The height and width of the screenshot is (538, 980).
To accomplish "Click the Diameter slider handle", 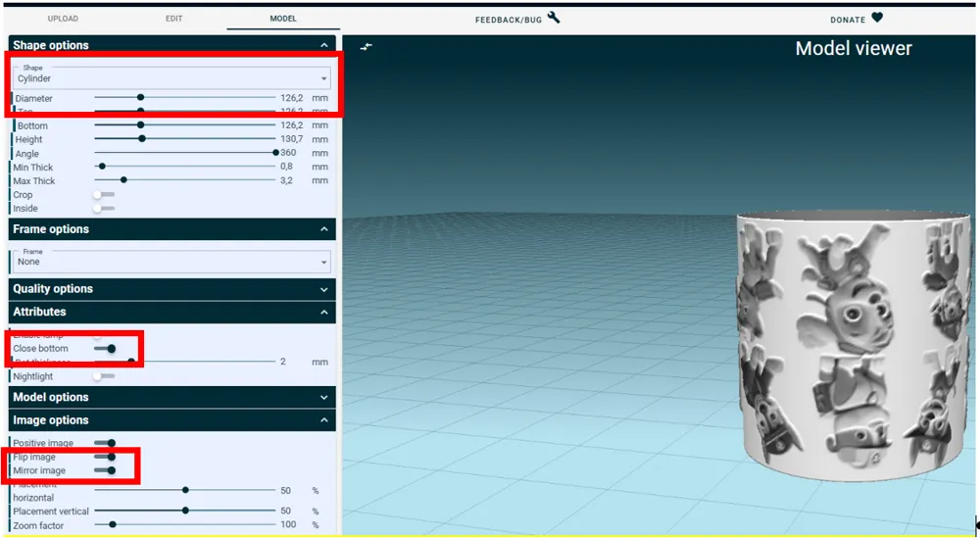I will pyautogui.click(x=140, y=97).
